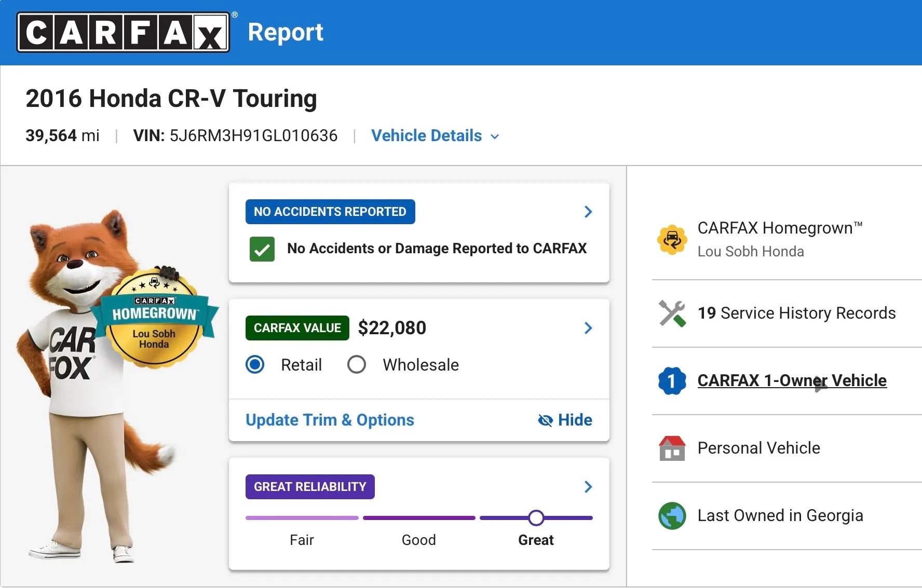Screen dimensions: 922x588
Task: Click the Personal Vehicle house icon
Action: pyautogui.click(x=672, y=448)
